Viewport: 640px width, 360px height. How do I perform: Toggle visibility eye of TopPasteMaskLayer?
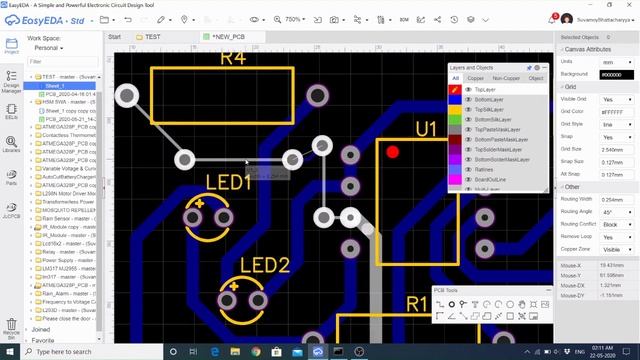[468, 129]
